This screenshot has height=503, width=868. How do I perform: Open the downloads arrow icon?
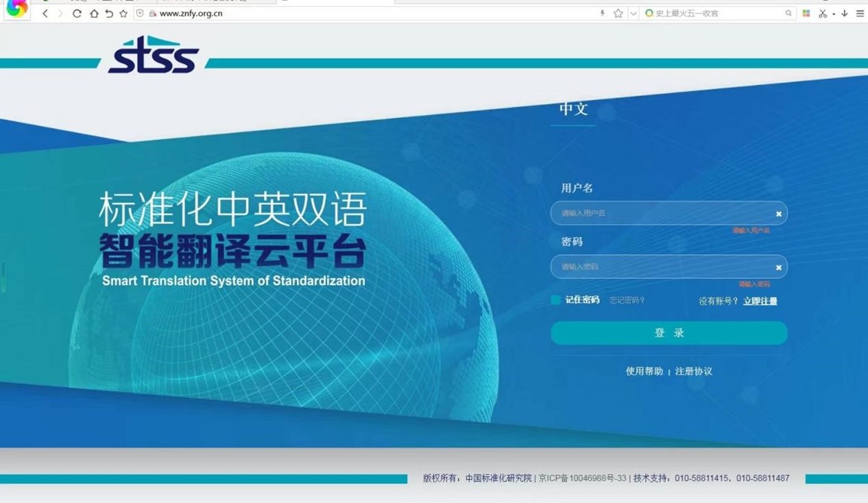coord(844,14)
